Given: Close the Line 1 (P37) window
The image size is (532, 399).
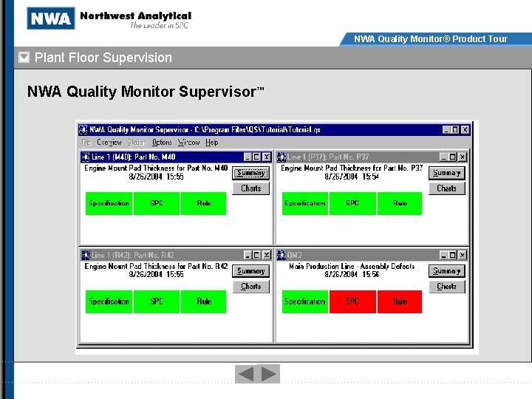Looking at the screenshot, I should click(x=463, y=157).
